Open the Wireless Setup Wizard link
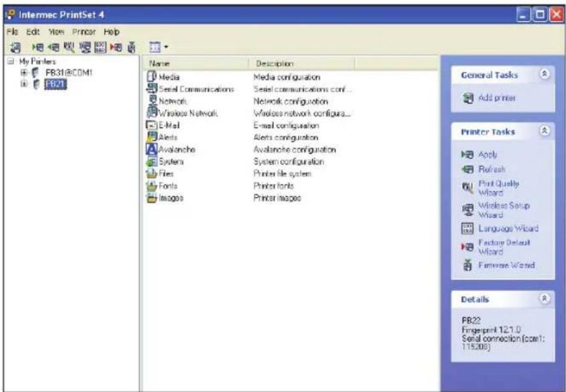 (504, 210)
